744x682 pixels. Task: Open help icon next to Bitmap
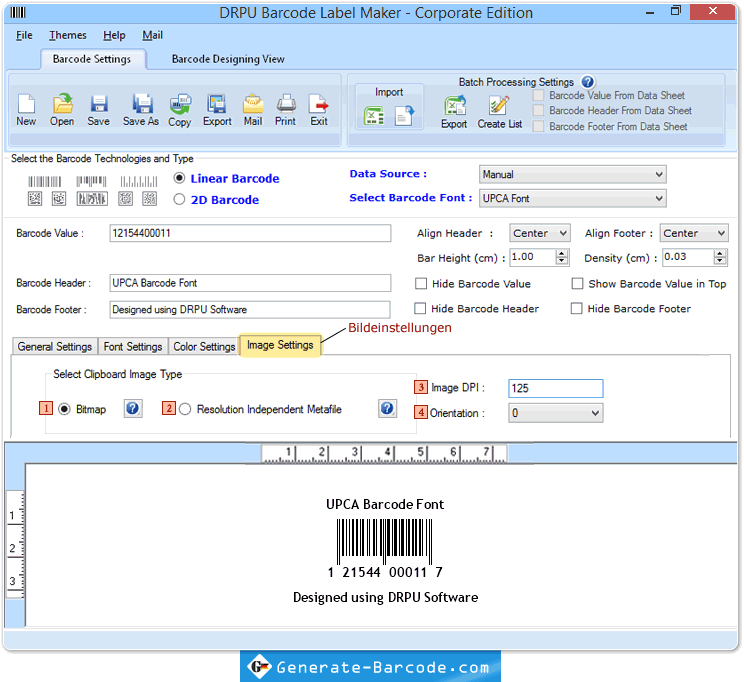(133, 408)
